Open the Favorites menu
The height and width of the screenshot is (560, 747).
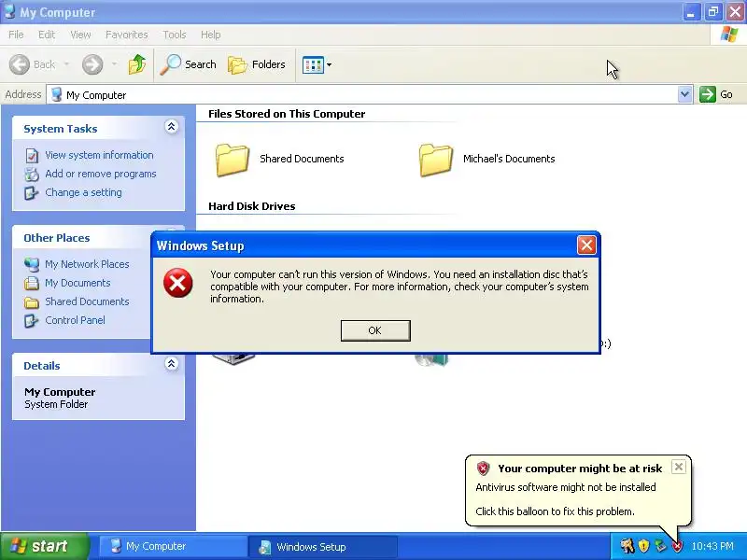click(126, 35)
